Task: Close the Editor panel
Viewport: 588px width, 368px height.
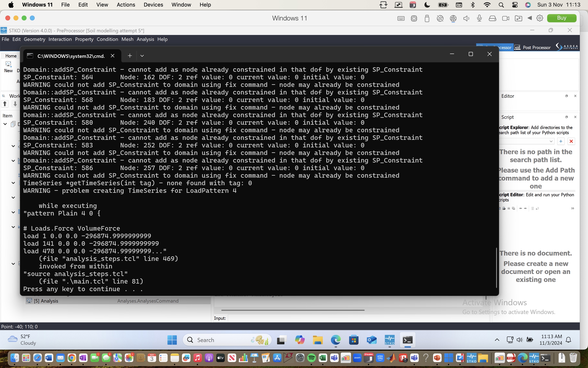Action: pos(575,96)
